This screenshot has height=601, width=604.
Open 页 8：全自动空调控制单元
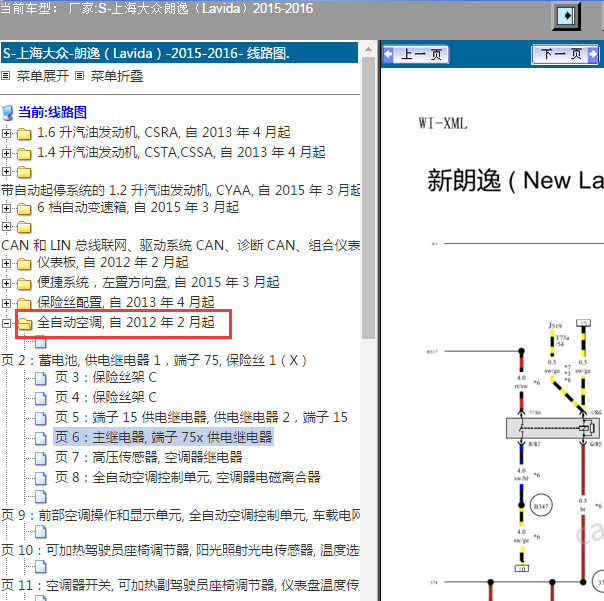187,477
